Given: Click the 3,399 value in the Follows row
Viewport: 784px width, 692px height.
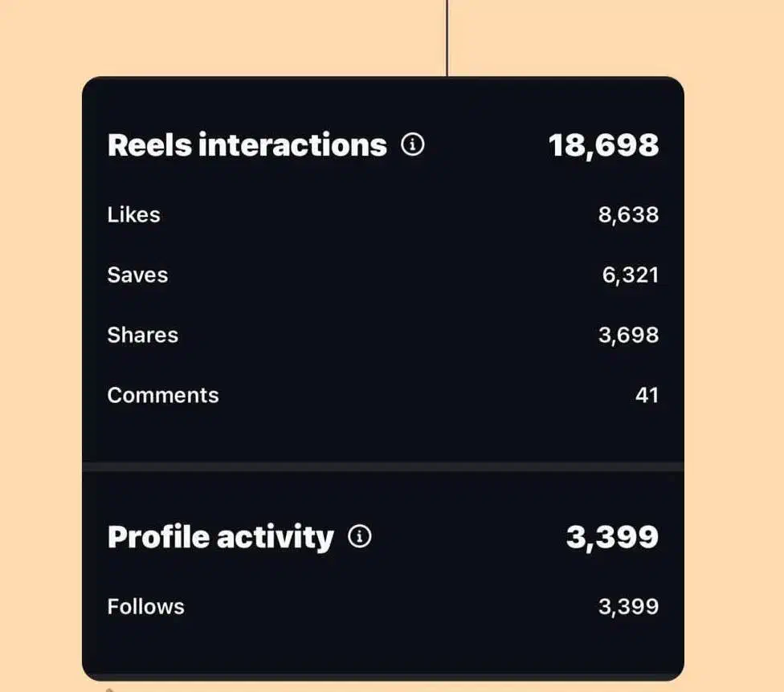Looking at the screenshot, I should click(x=628, y=606).
